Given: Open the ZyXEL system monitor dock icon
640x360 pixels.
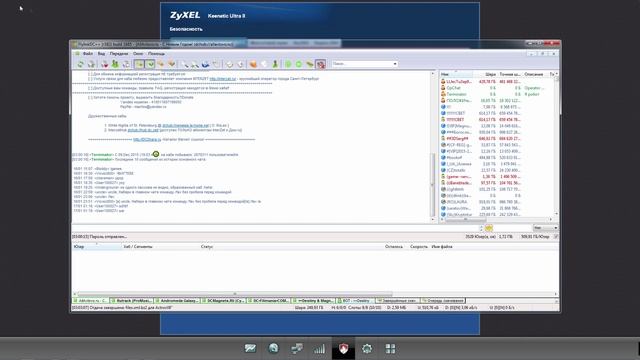Looking at the screenshot, I should pos(250,348).
